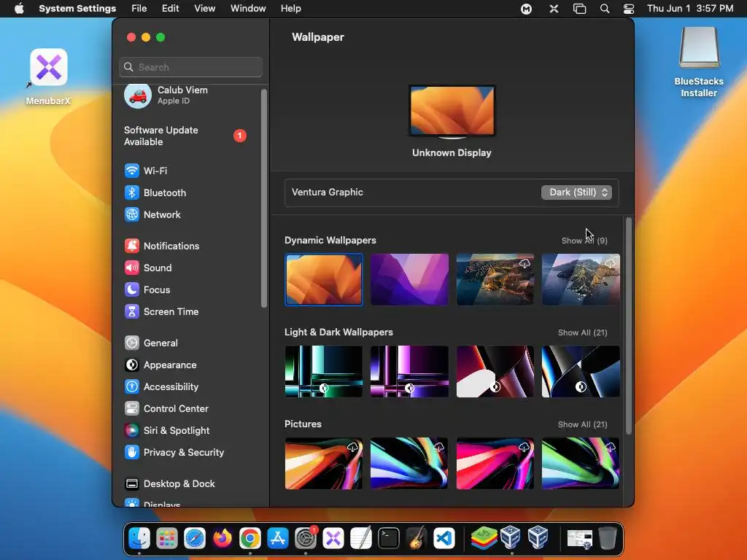This screenshot has width=747, height=560.
Task: Open Terminal from the Dock
Action: coord(389,539)
